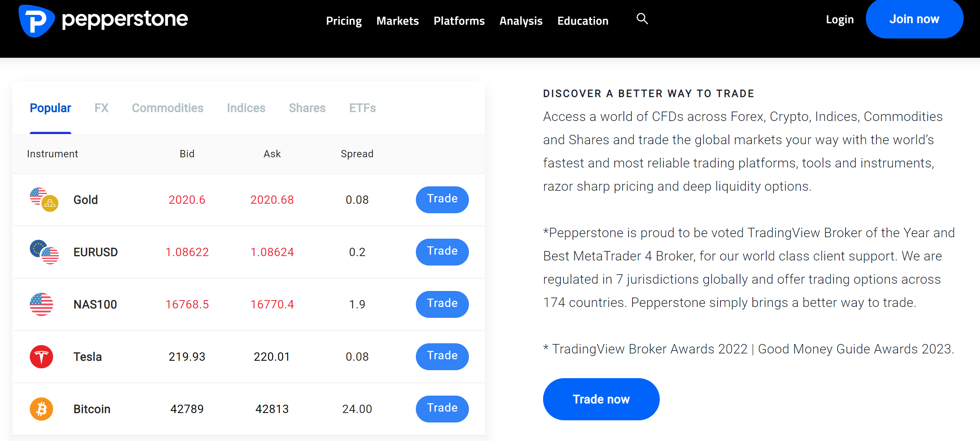
Task: Click NAS100 bid price 16768.5
Action: [187, 304]
